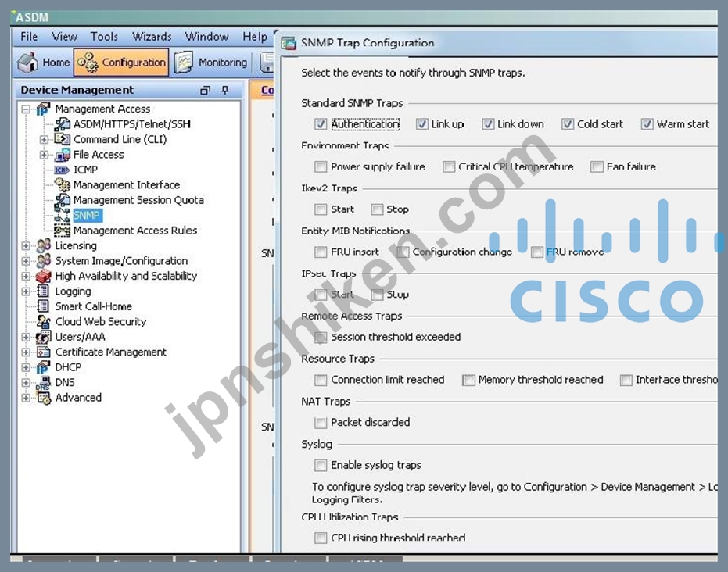This screenshot has width=728, height=572.
Task: Click the High Availability and Scalability icon
Action: (44, 276)
